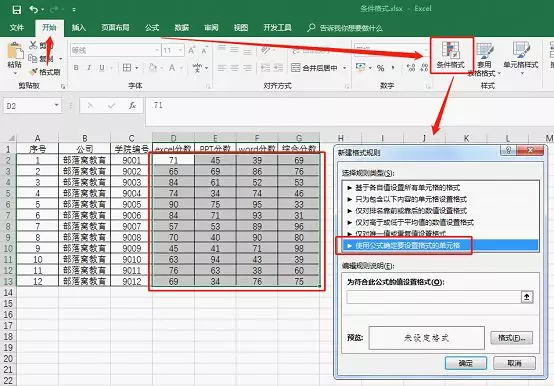Click the Save icon in title bar

17,10
